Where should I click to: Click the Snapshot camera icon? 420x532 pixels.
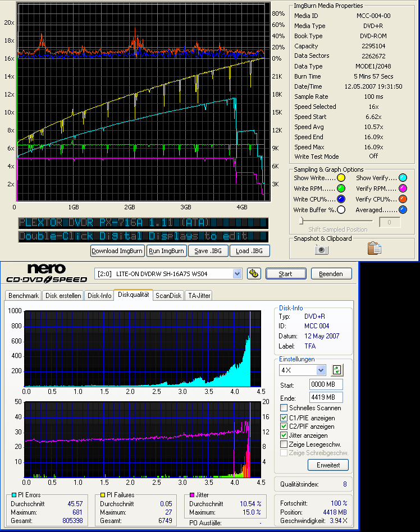[321, 250]
